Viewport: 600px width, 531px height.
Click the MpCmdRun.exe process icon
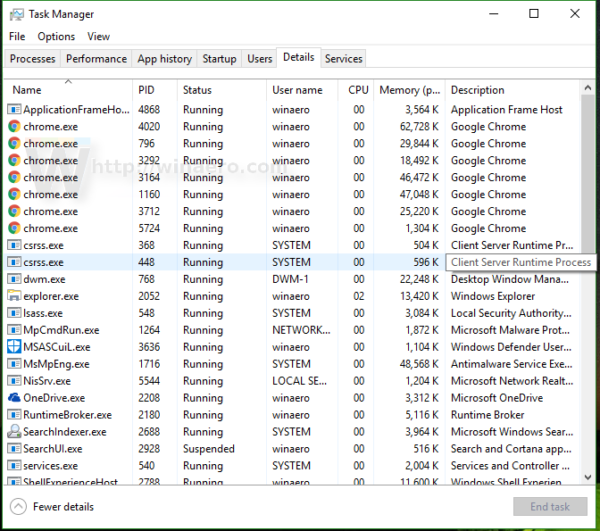14,330
